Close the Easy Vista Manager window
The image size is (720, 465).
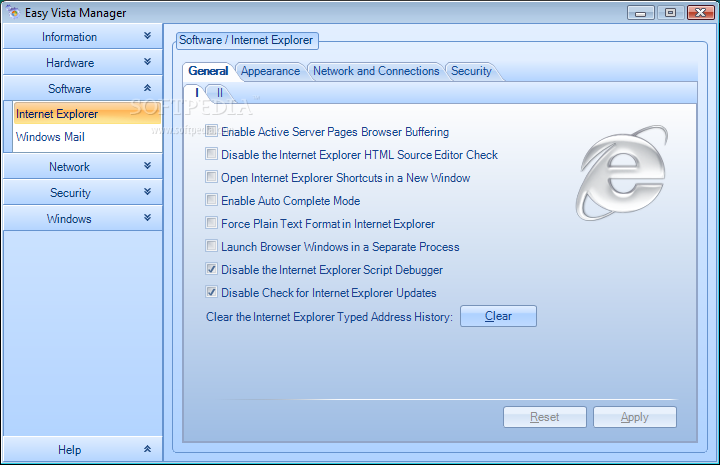pos(700,13)
